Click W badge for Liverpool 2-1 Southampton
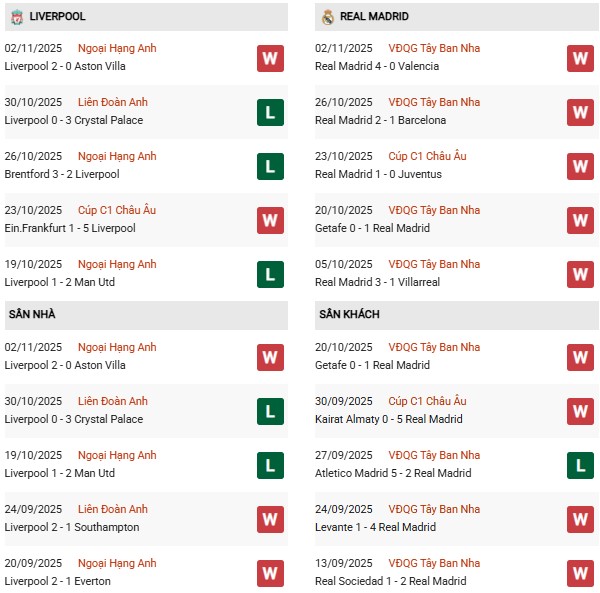This screenshot has height=593, width=600. pyautogui.click(x=270, y=519)
